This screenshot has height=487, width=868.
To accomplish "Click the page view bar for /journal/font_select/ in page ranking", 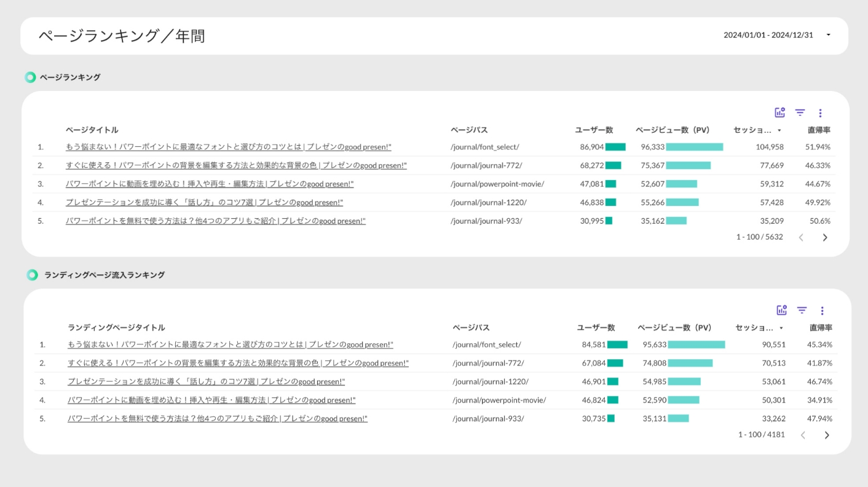I will tap(694, 147).
